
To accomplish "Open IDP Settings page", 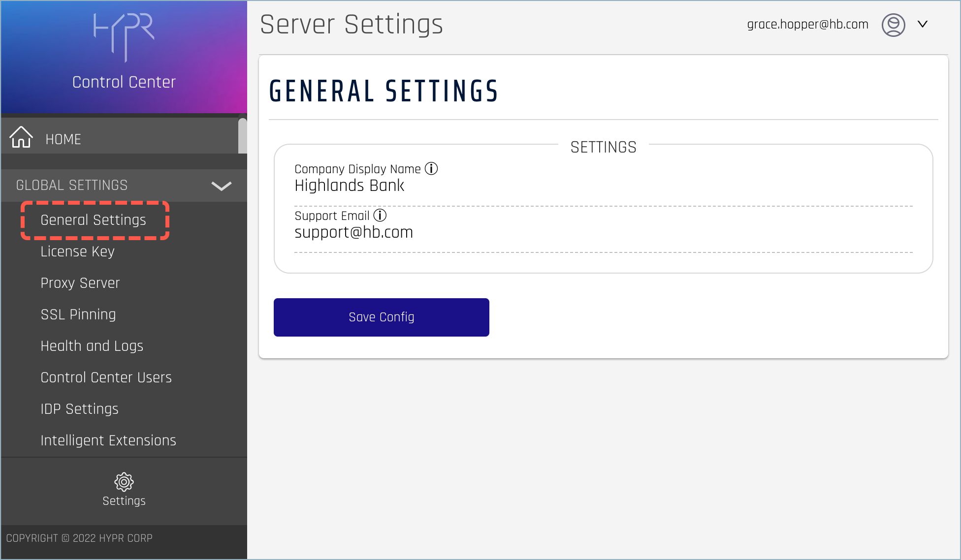I will point(80,409).
